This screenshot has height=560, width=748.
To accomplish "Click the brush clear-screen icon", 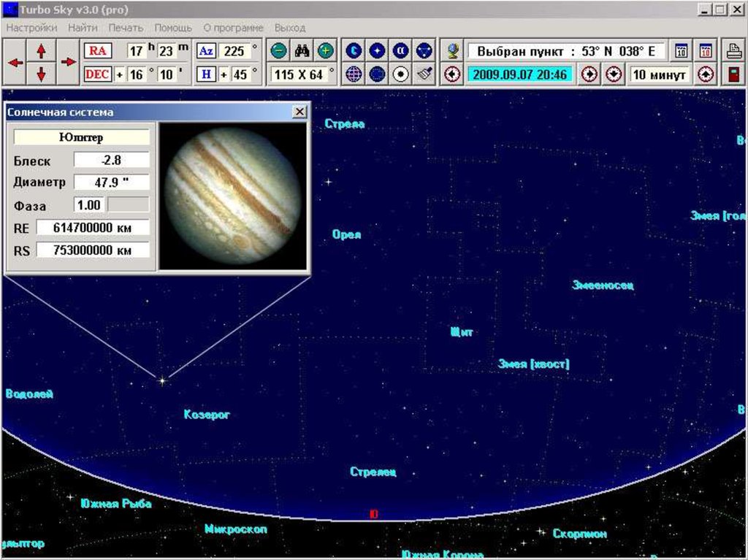I will point(425,74).
